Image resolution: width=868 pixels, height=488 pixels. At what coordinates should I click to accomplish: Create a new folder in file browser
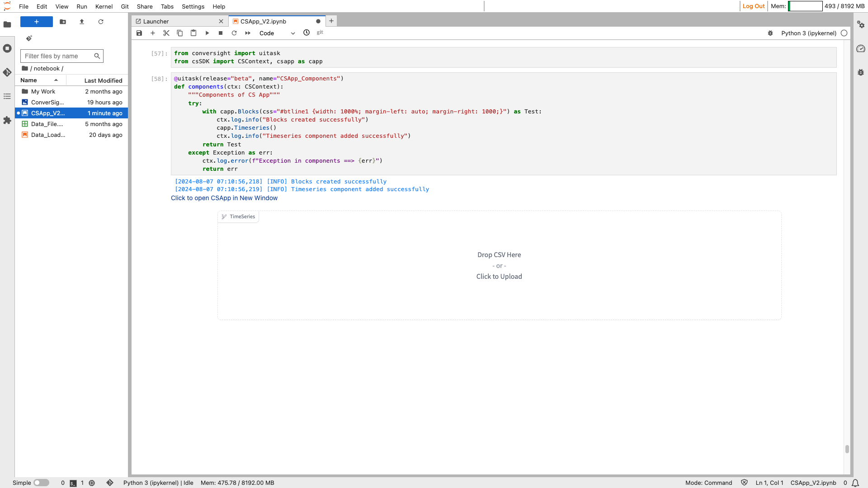coord(63,22)
